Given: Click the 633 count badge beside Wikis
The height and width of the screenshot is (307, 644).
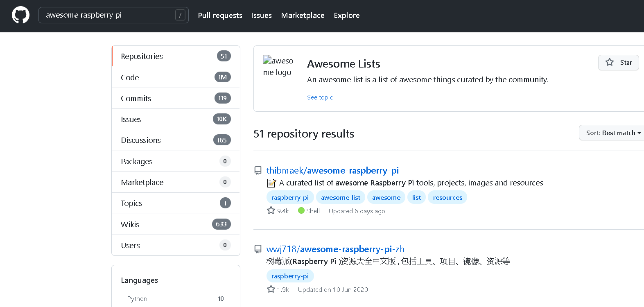Looking at the screenshot, I should click(221, 224).
